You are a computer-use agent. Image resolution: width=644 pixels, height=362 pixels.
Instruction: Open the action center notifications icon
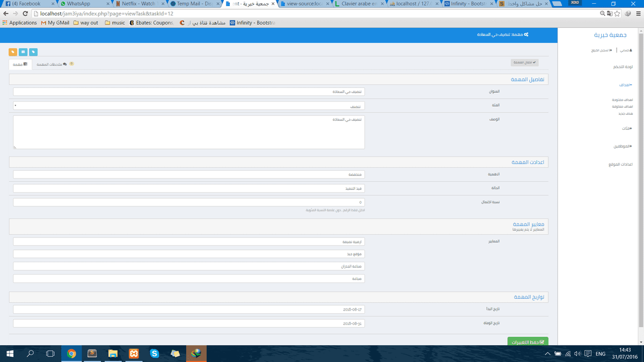[x=588, y=354]
